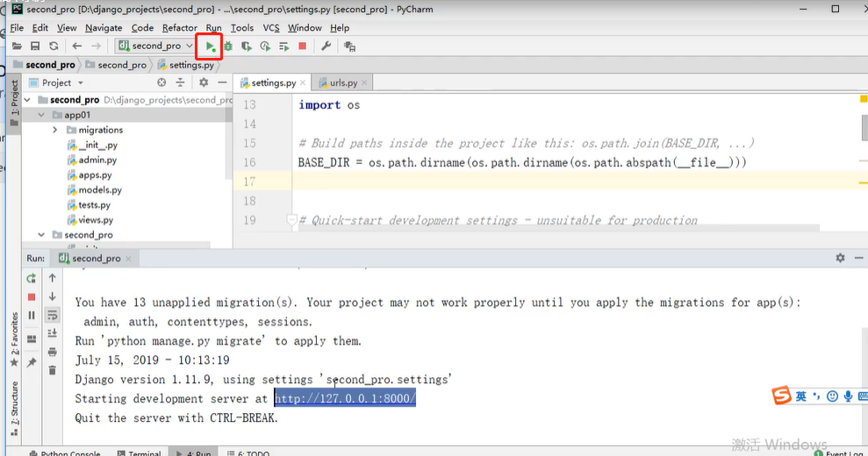The image size is (868, 456).
Task: Place the cursor on empty line 17
Action: pyautogui.click(x=576, y=182)
